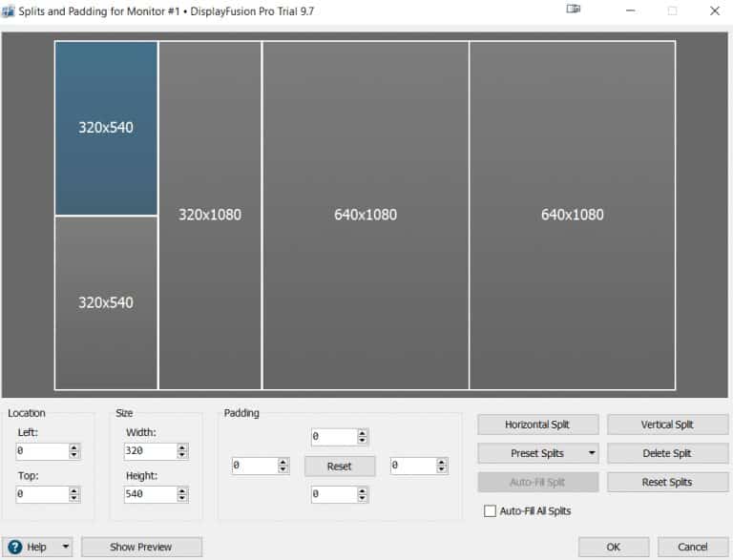Reset padding with the Reset button

[x=340, y=467]
